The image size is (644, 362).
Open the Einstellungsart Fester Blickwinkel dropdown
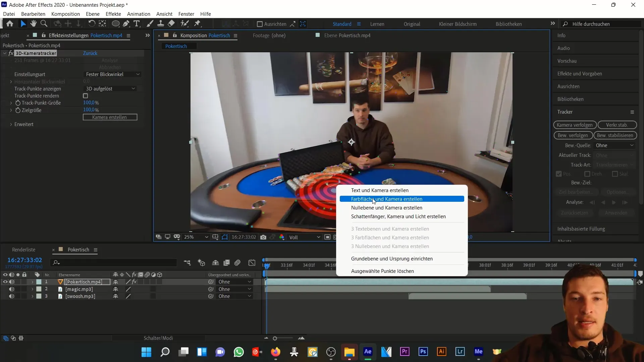(x=112, y=74)
